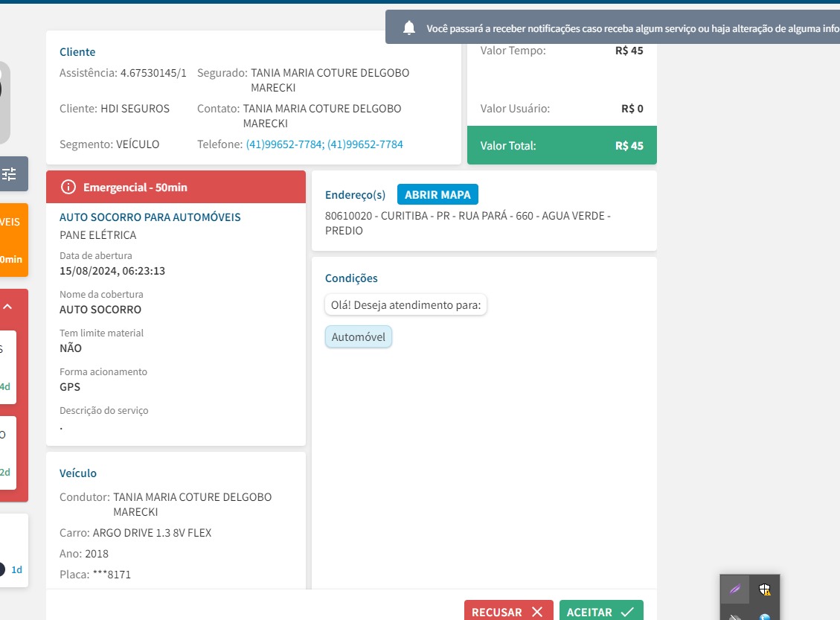Screen dimensions: 840x620
Task: Click the Emergencial - 50min banner
Action: click(176, 187)
